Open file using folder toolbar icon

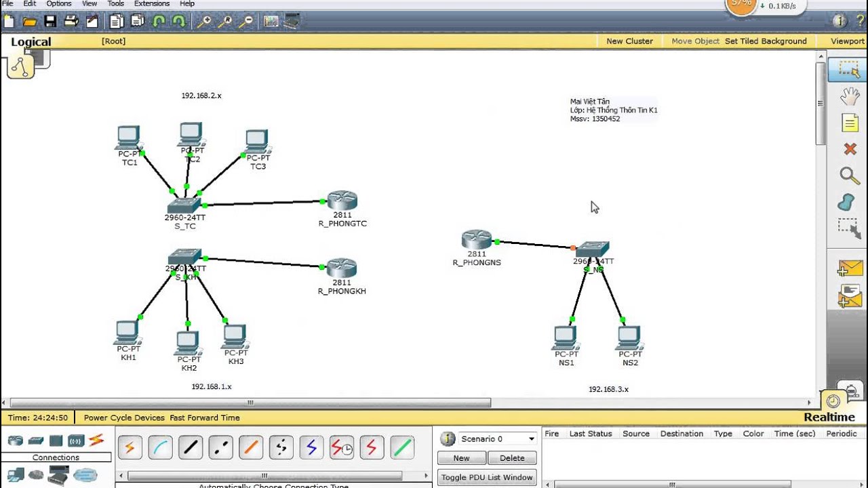(x=29, y=22)
